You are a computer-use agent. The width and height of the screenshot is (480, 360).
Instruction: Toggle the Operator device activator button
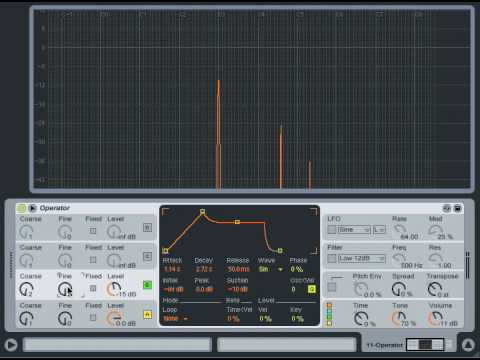tap(21, 208)
